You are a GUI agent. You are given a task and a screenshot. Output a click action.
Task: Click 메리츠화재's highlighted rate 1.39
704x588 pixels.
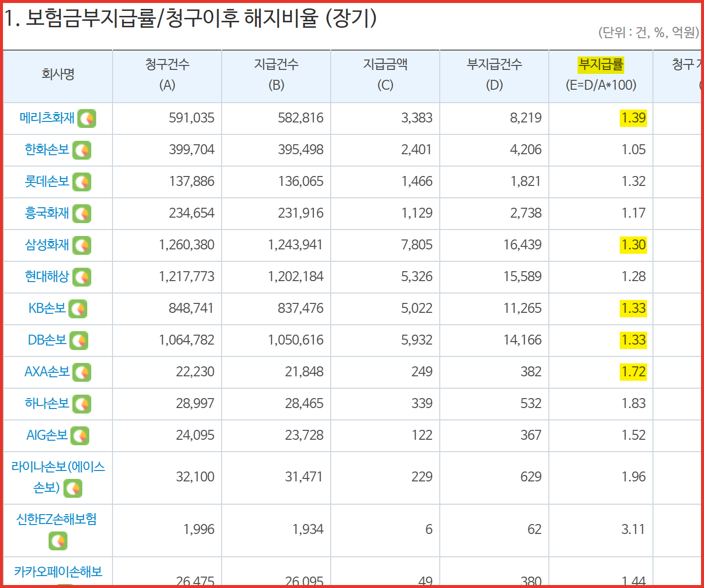point(633,118)
